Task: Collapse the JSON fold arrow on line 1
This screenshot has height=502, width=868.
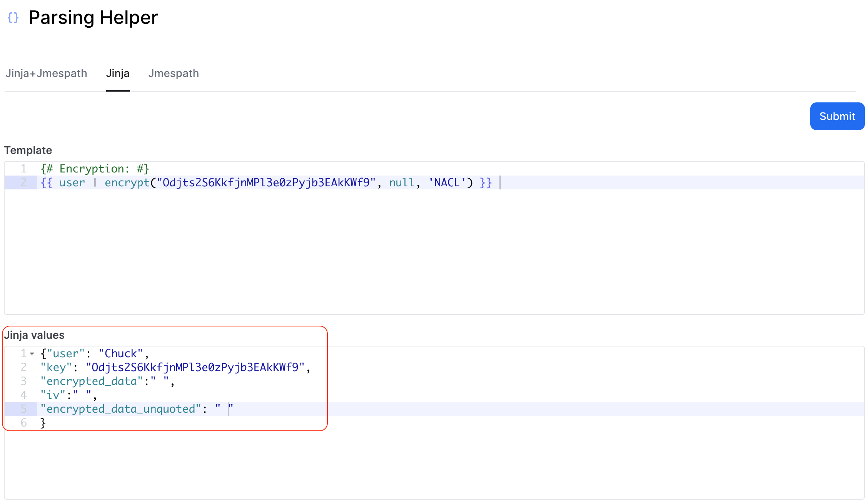Action: pyautogui.click(x=32, y=353)
